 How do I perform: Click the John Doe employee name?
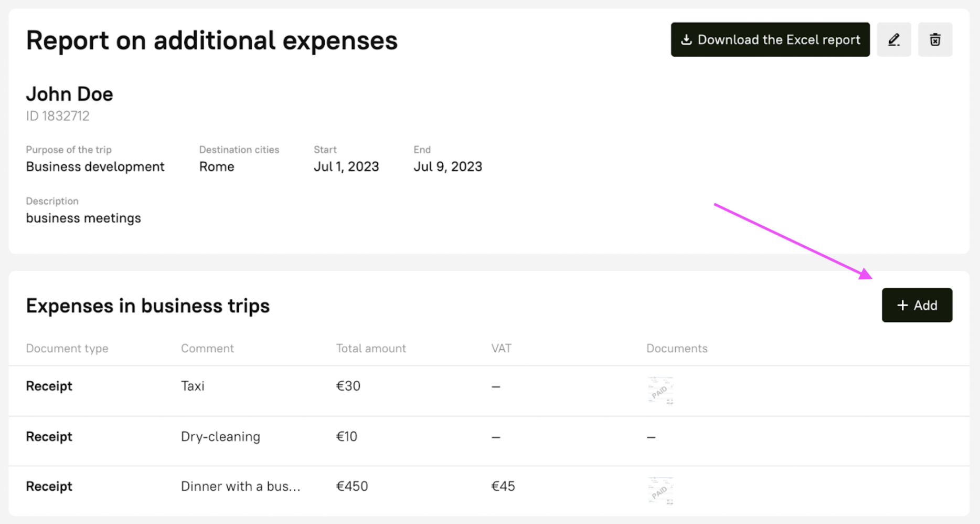pos(69,95)
